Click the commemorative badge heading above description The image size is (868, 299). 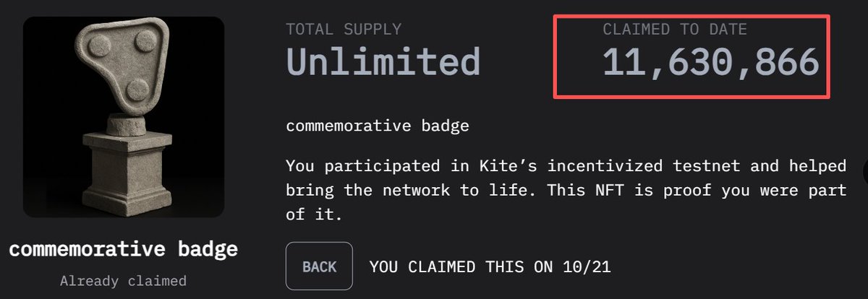point(378,126)
